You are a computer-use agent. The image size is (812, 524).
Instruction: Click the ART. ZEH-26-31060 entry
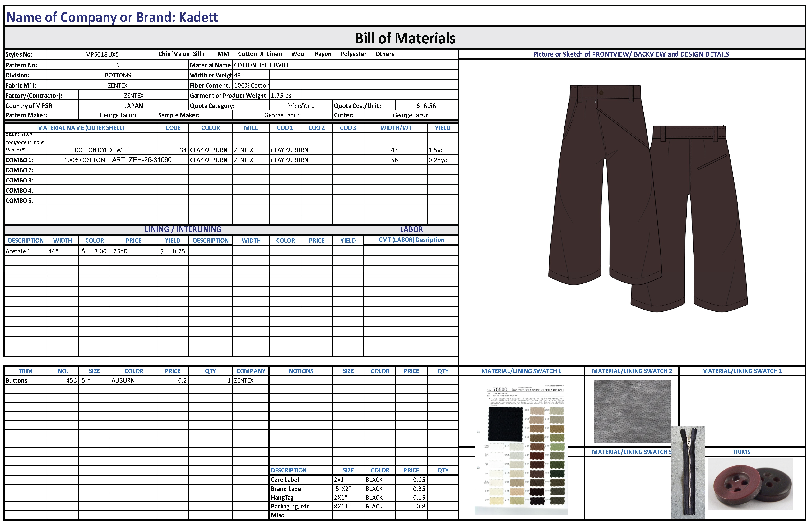tap(142, 160)
